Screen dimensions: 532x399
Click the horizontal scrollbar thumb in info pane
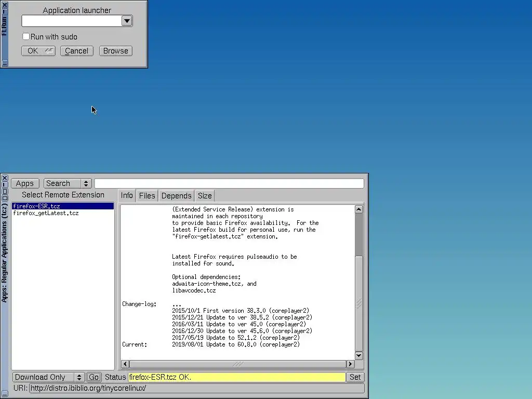[x=237, y=364]
